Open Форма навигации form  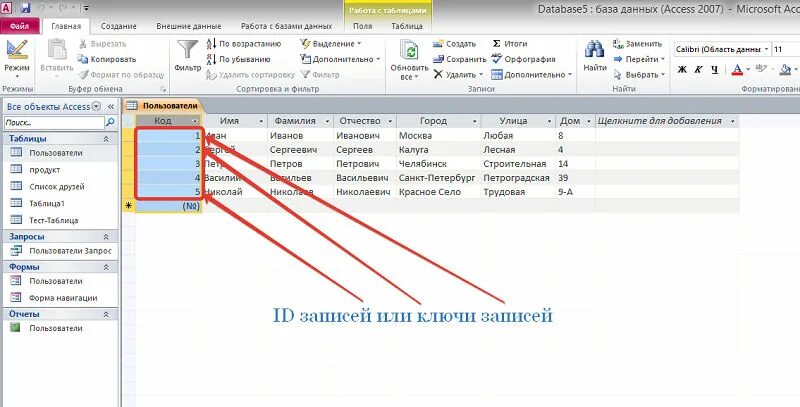(x=61, y=298)
